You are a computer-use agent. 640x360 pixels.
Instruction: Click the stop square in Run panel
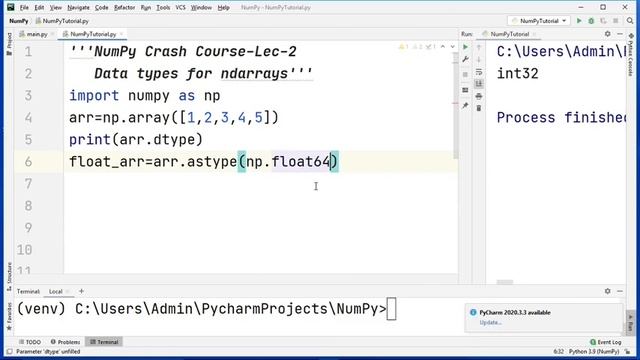(465, 75)
